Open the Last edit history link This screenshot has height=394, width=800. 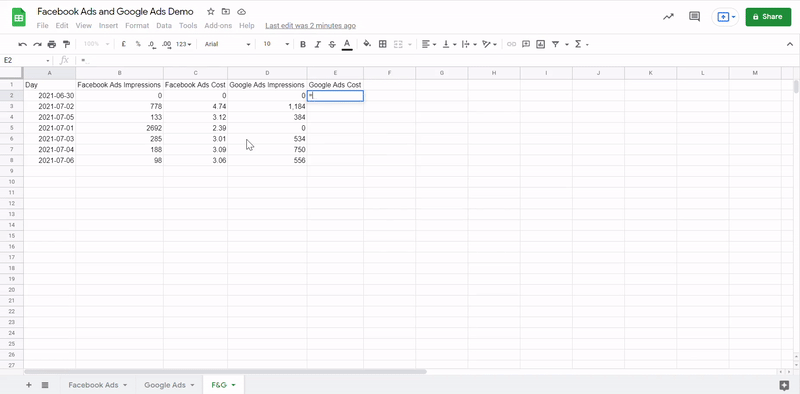pos(311,26)
